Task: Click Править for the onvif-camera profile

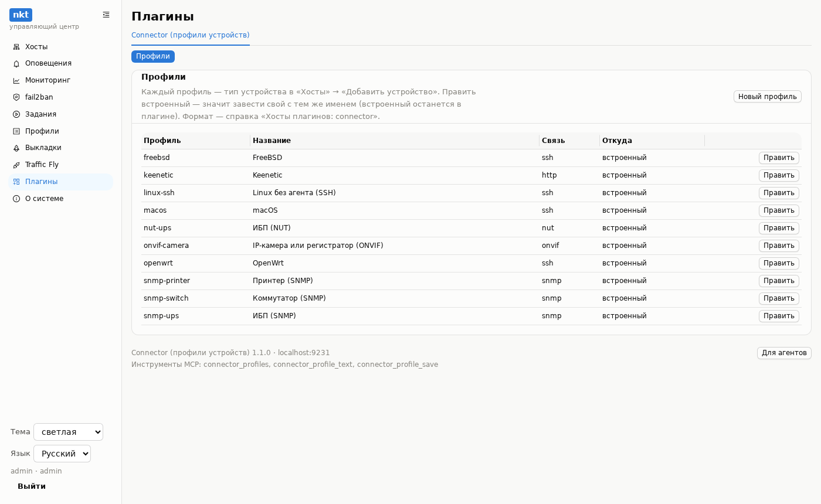Action: (x=779, y=246)
